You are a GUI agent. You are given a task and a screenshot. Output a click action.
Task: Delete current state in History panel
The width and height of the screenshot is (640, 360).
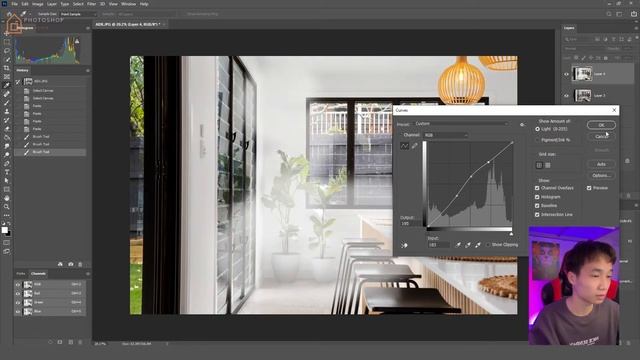[80, 264]
